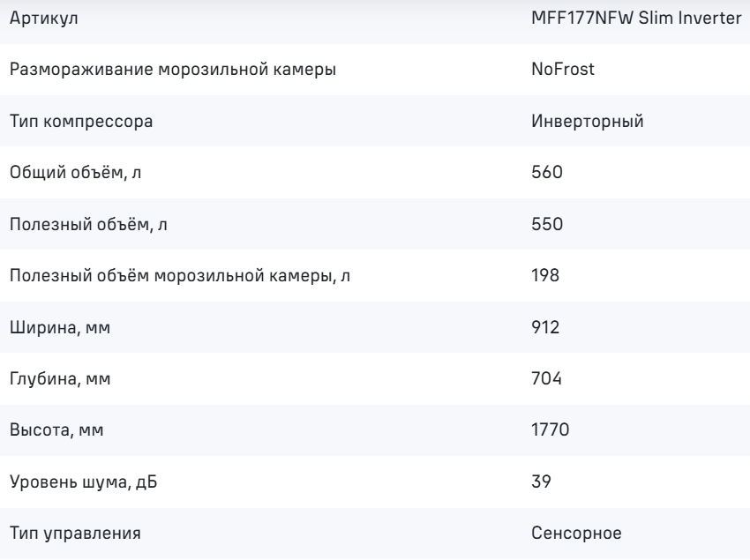Image resolution: width=750 pixels, height=560 pixels.
Task: Select the Тип компрессора row label
Action: (x=81, y=122)
